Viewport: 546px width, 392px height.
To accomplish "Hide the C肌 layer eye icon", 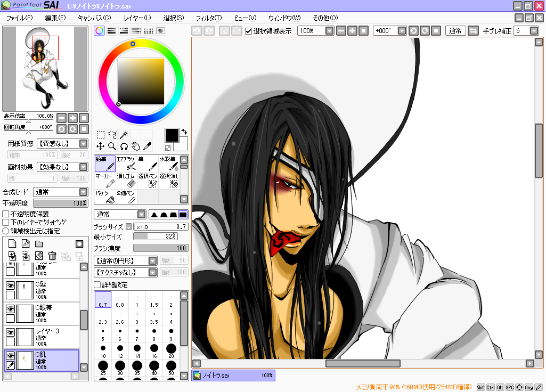I will click(11, 356).
